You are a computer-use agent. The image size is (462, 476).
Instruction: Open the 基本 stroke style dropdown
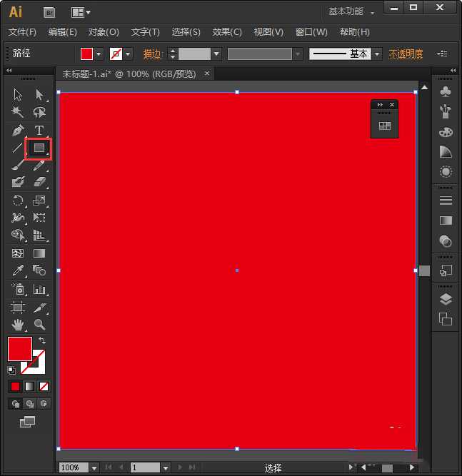pyautogui.click(x=376, y=54)
